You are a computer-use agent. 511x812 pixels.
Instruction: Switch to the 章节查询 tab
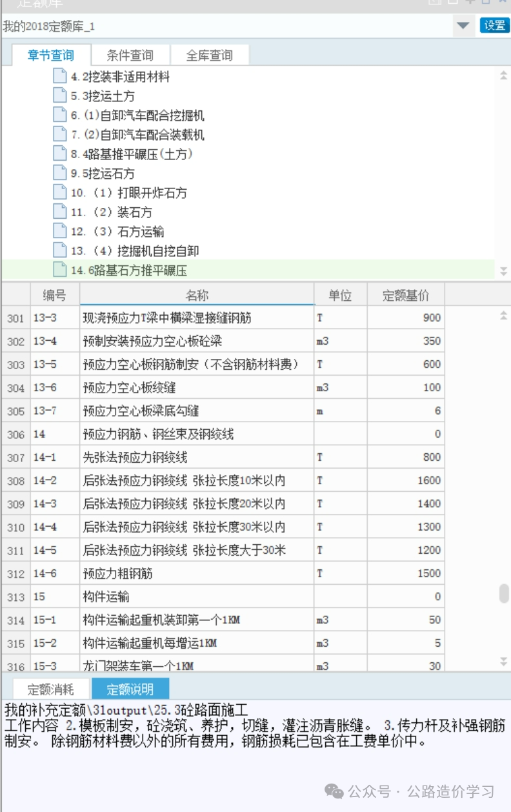50,56
